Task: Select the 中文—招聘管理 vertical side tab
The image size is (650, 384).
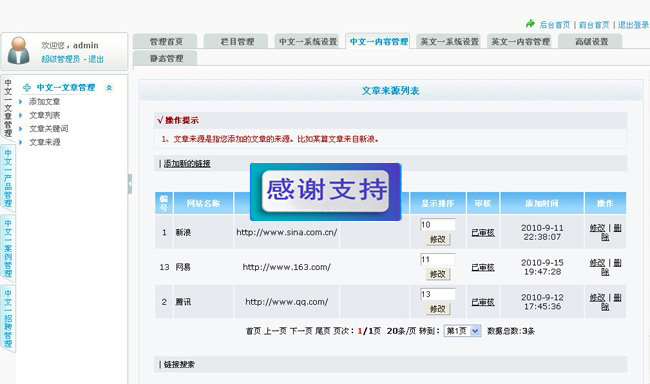Action: point(8,318)
